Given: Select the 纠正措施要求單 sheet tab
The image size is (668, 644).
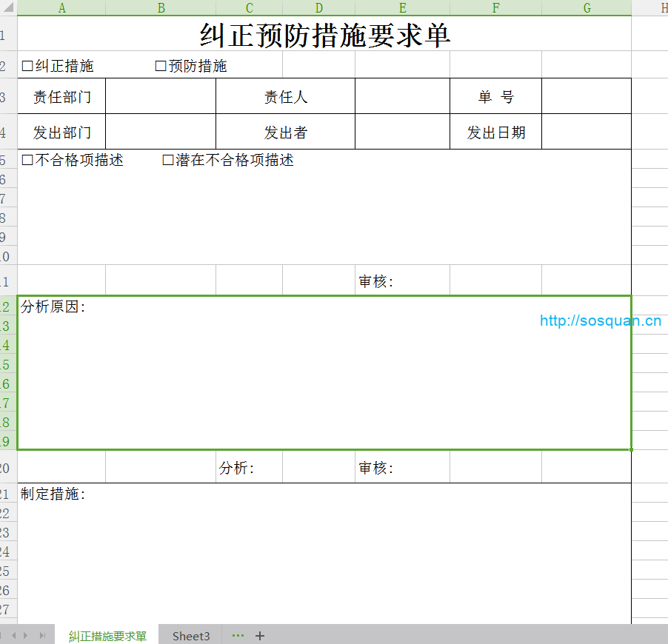Looking at the screenshot, I should pyautogui.click(x=107, y=636).
